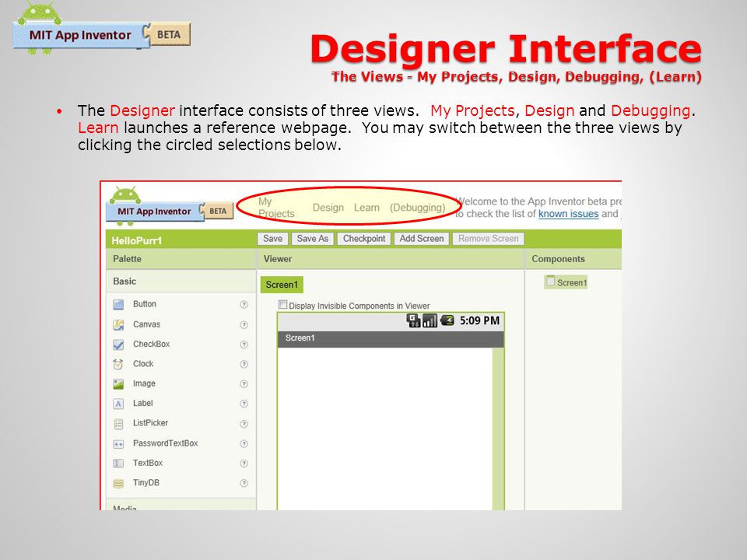Viewport: 747px width, 560px height.
Task: Open help for TextBox component
Action: point(244,464)
